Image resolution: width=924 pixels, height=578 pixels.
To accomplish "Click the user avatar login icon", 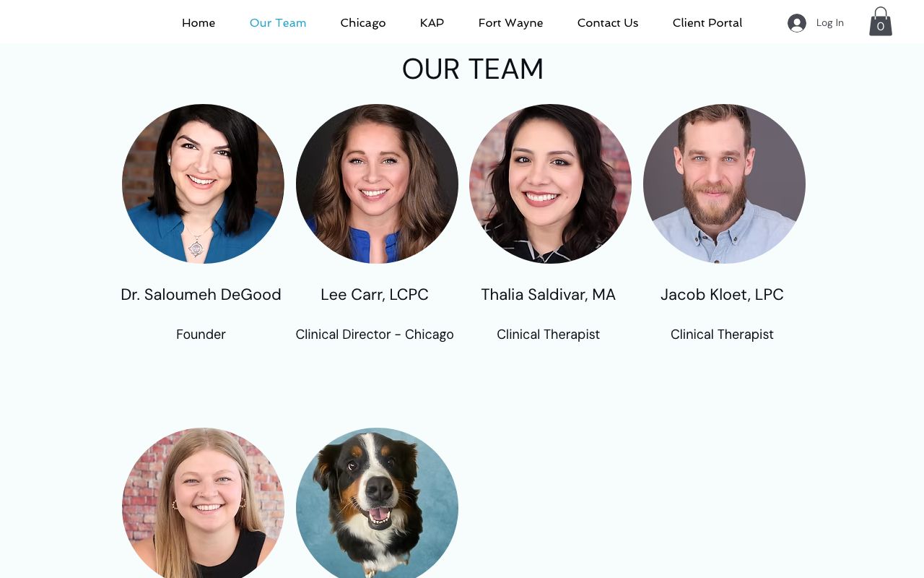I will [797, 23].
